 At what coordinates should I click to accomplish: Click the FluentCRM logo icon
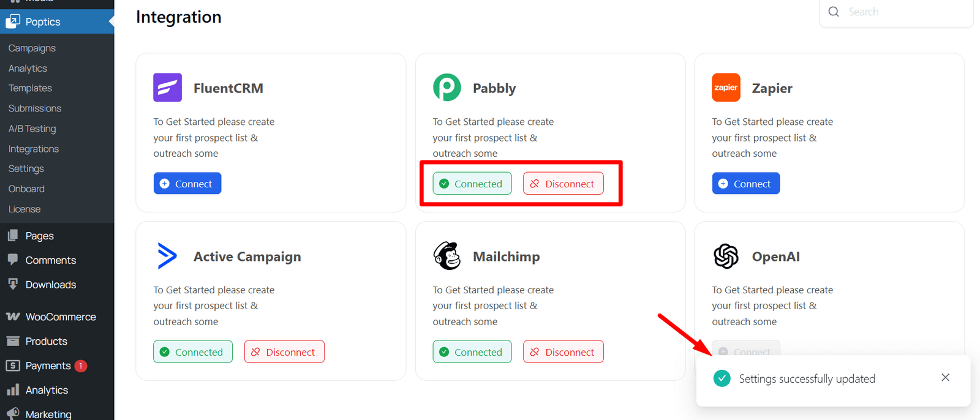(167, 88)
